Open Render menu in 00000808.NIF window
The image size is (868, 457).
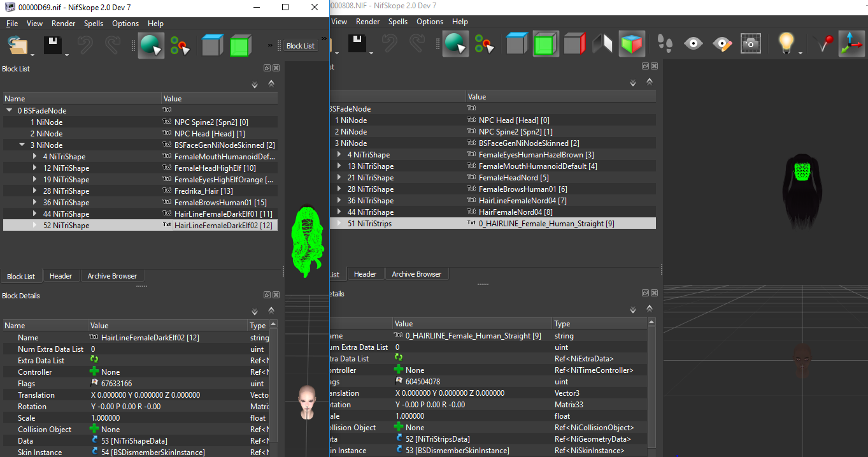click(x=368, y=22)
